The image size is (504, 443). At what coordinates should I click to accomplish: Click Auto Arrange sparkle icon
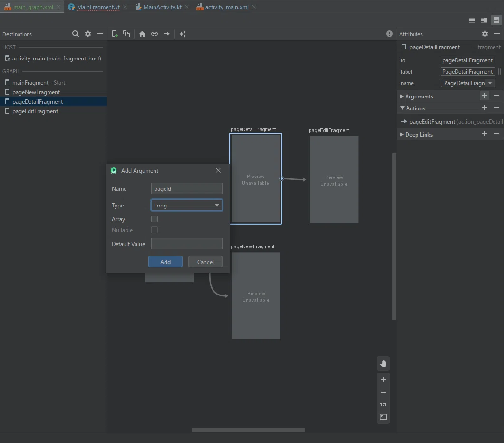pos(183,34)
